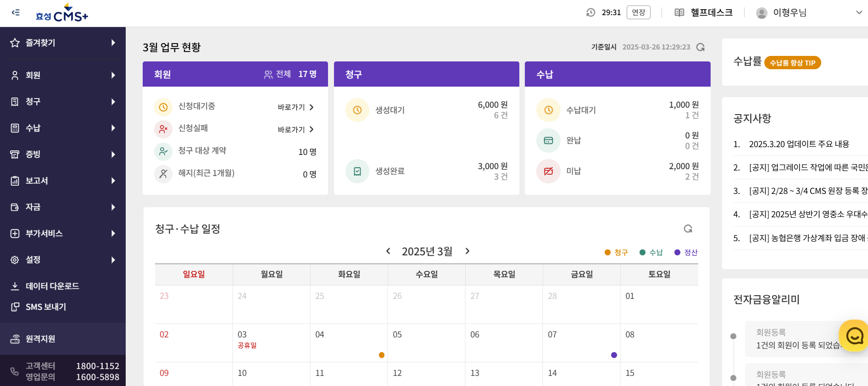
Task: Open notice about 2/28 ~ 3/4 CMS 원장
Action: point(808,191)
